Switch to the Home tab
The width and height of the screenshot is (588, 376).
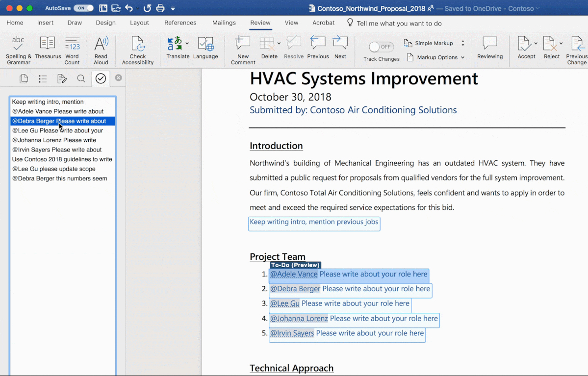[15, 23]
